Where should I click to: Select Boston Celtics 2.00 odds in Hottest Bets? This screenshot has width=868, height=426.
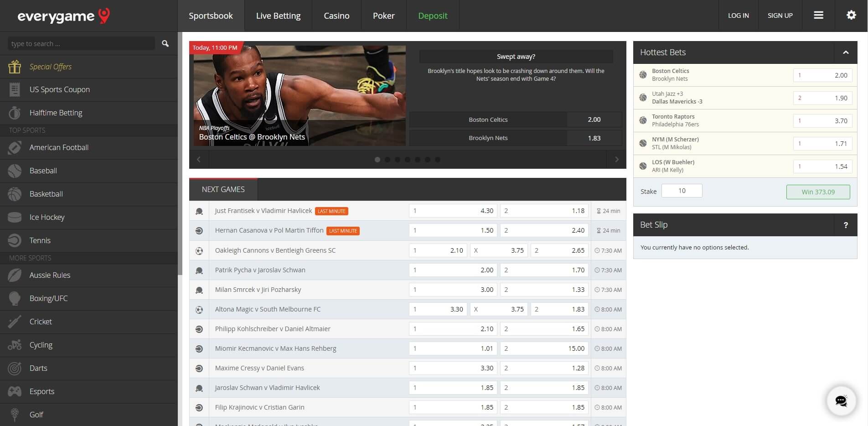822,75
